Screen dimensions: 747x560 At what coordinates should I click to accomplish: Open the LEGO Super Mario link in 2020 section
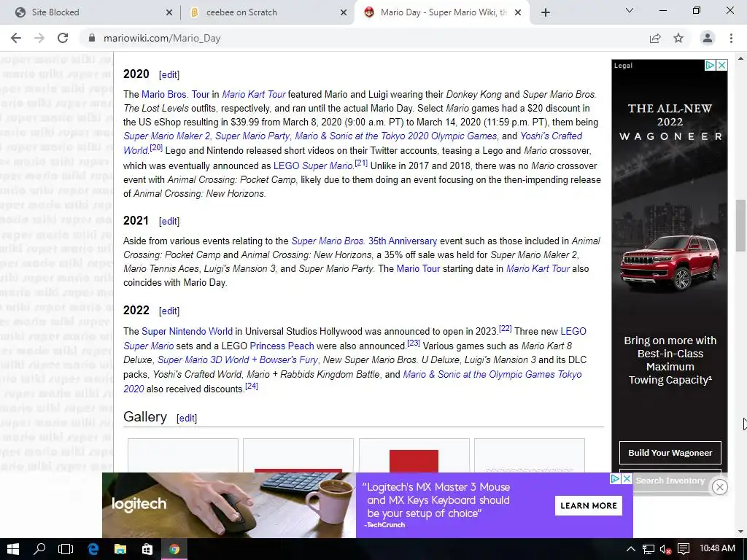(x=313, y=166)
